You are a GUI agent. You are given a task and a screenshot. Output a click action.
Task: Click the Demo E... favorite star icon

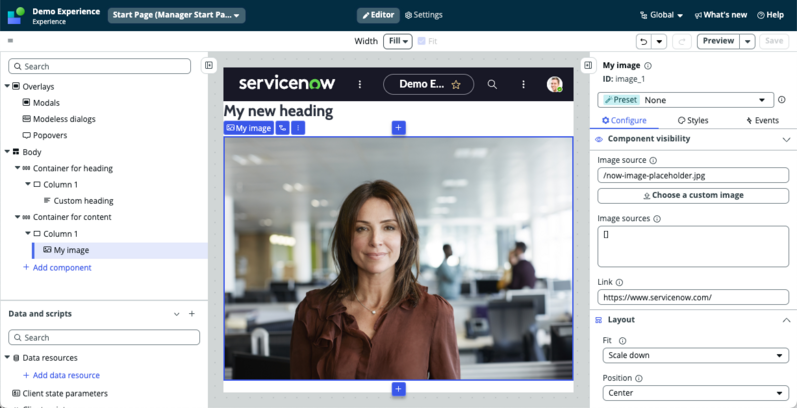point(456,84)
